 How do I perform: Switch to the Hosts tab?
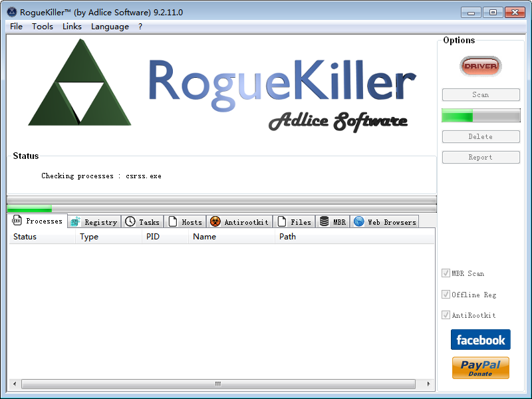click(186, 222)
